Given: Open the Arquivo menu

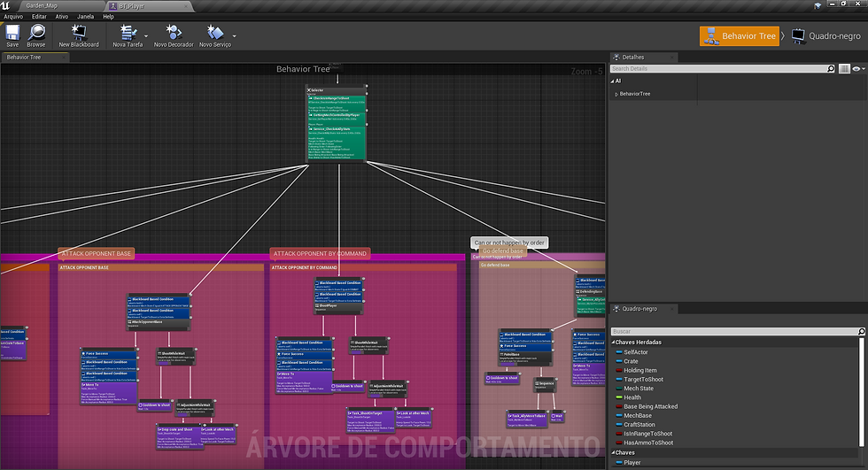Looking at the screenshot, I should pyautogui.click(x=13, y=17).
